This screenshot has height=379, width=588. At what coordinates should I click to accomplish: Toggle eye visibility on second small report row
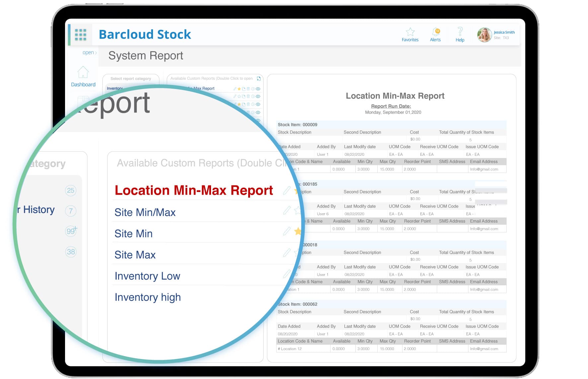(258, 96)
